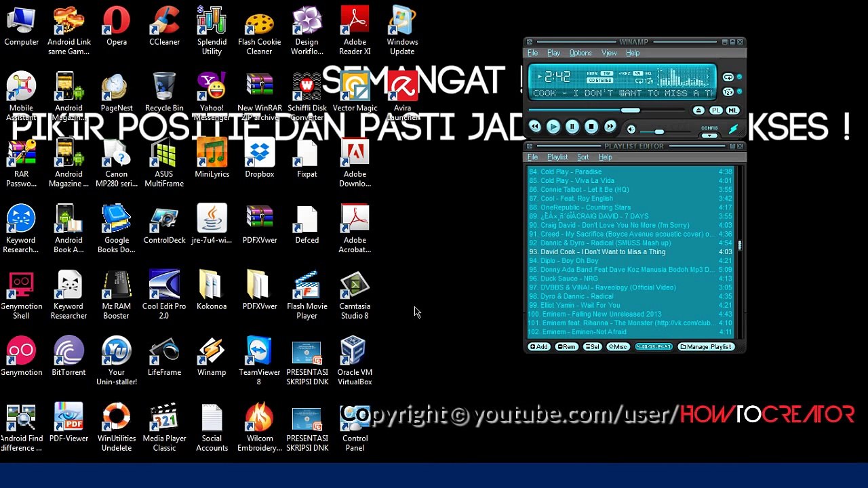868x488 pixels.
Task: Click the Winamp elapsed time display
Action: point(557,77)
